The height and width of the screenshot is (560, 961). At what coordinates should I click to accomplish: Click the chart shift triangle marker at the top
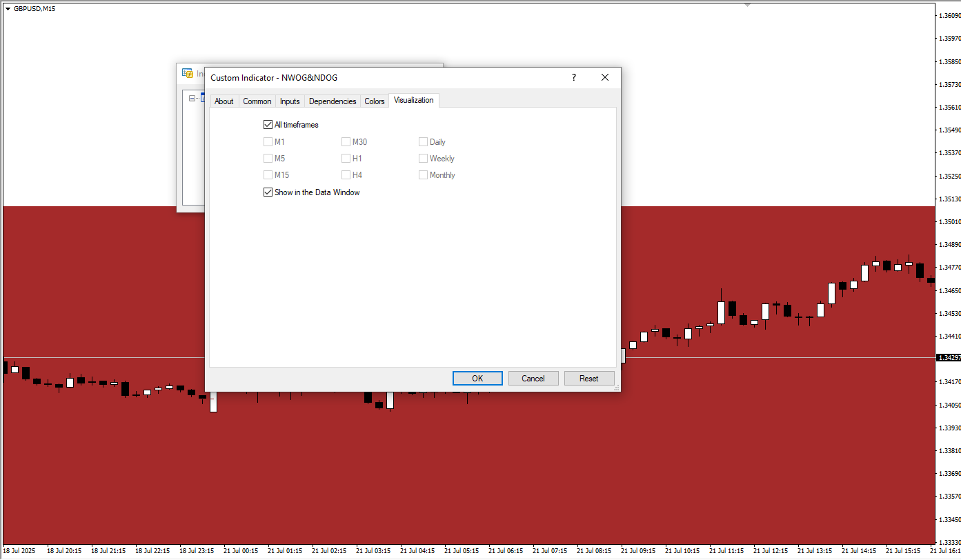[x=746, y=4]
